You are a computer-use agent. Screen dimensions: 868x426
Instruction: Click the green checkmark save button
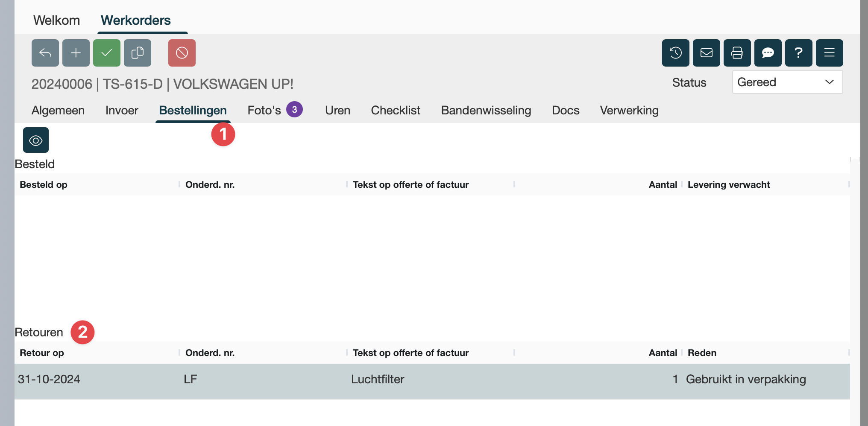point(107,53)
